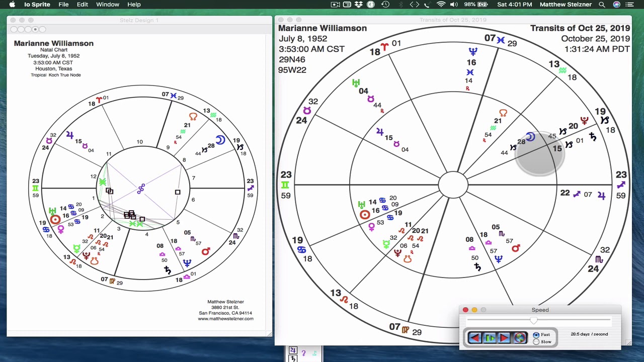
Task: Click the dark red Pluto glyph near 20 Capricorn in the Transits chart
Action: [584, 120]
